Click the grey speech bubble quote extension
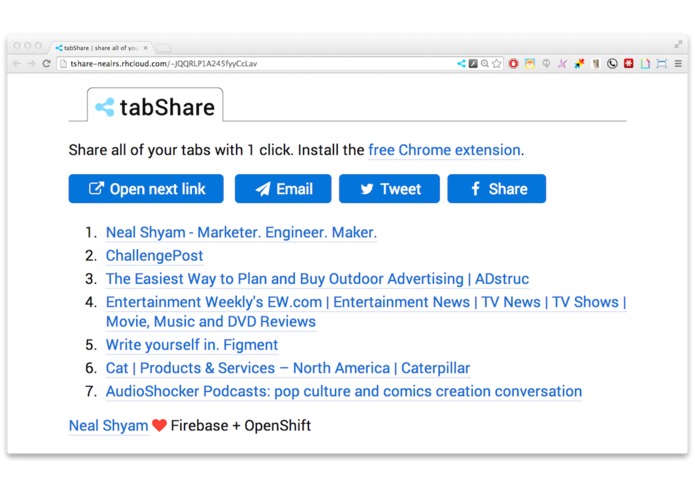 tap(546, 64)
